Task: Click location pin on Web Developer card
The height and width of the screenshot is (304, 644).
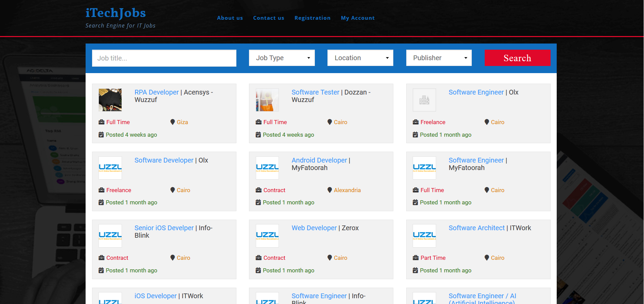Action: (329, 258)
